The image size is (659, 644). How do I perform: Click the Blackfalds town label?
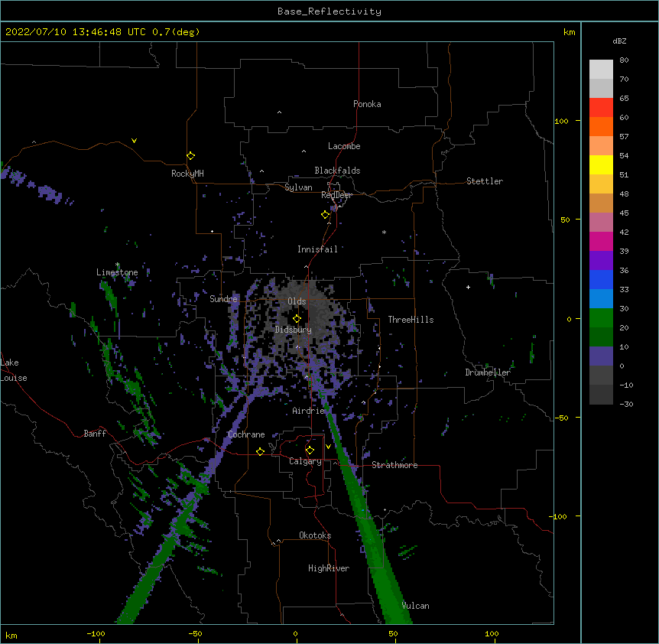tap(337, 171)
